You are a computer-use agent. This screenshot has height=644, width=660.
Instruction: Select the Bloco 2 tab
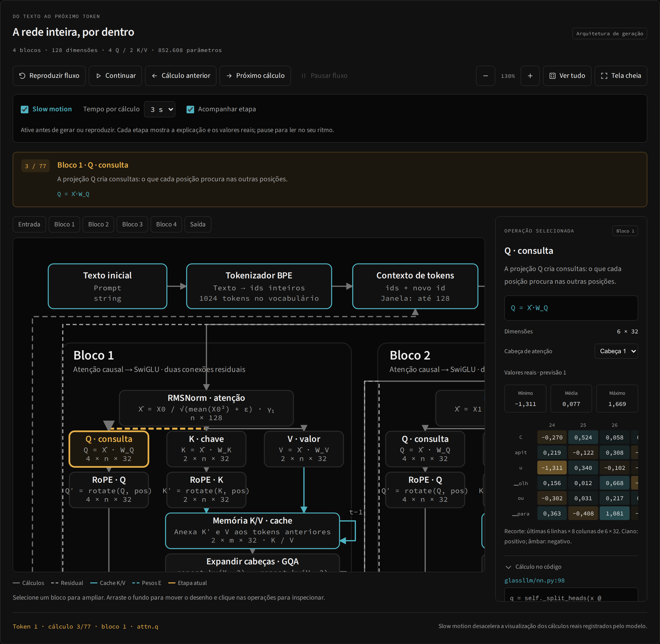coord(98,224)
